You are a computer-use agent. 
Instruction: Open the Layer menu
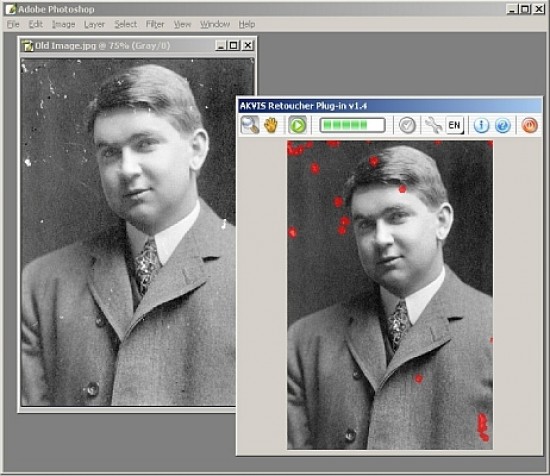[x=95, y=24]
